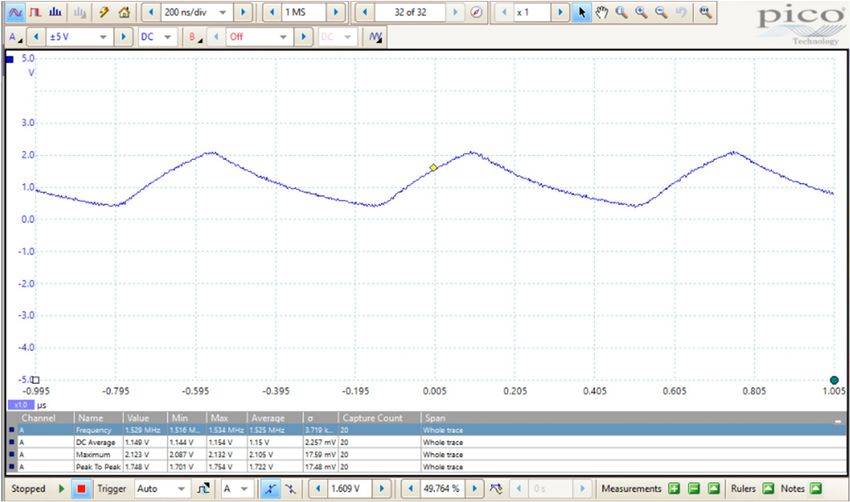Click the yellow trigger marker diamond
The width and height of the screenshot is (850, 502).
433,168
